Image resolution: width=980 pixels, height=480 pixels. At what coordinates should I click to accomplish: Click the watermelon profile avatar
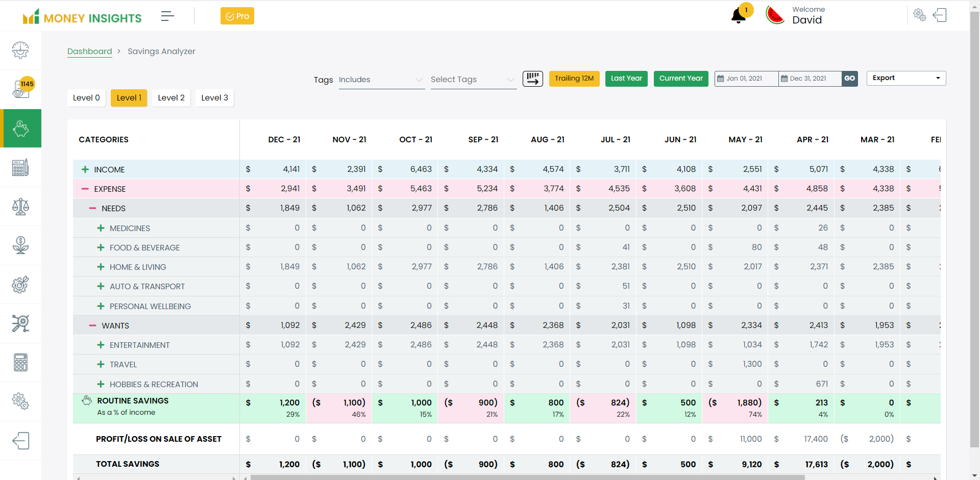tap(775, 15)
